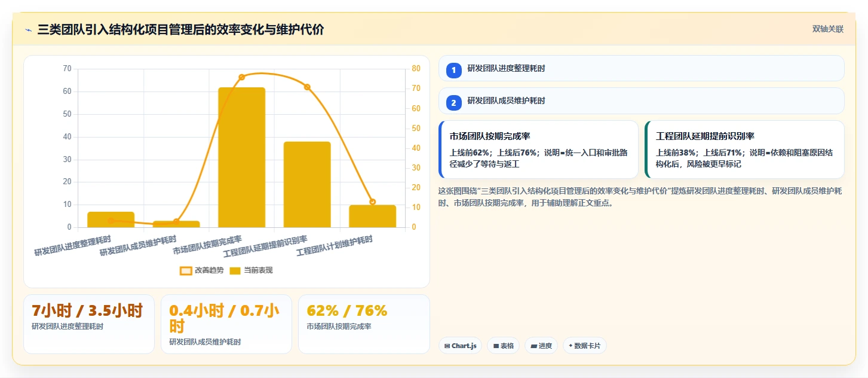868x378 pixels.
Task: Click the Chart.js tag
Action: click(x=460, y=346)
